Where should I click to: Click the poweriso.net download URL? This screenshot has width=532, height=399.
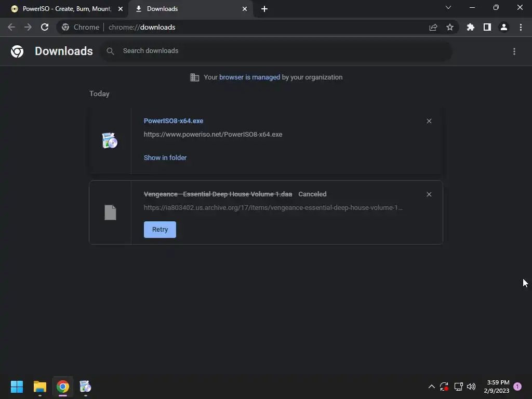coord(212,135)
